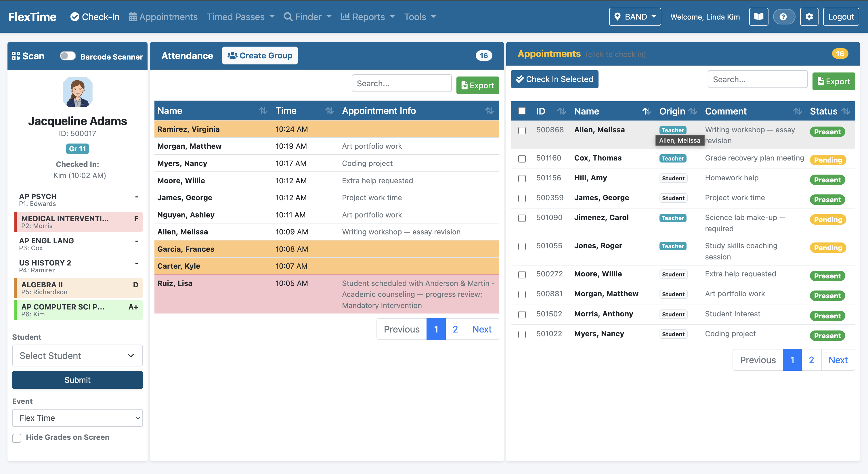Viewport: 868px width, 474px height.
Task: Check the box for Allen, Melissa
Action: point(522,130)
